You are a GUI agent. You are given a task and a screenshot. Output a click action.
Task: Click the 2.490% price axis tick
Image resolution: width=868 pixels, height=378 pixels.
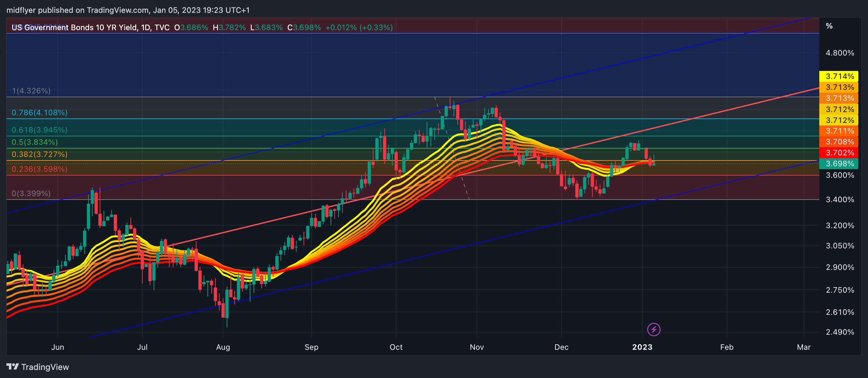tap(840, 332)
